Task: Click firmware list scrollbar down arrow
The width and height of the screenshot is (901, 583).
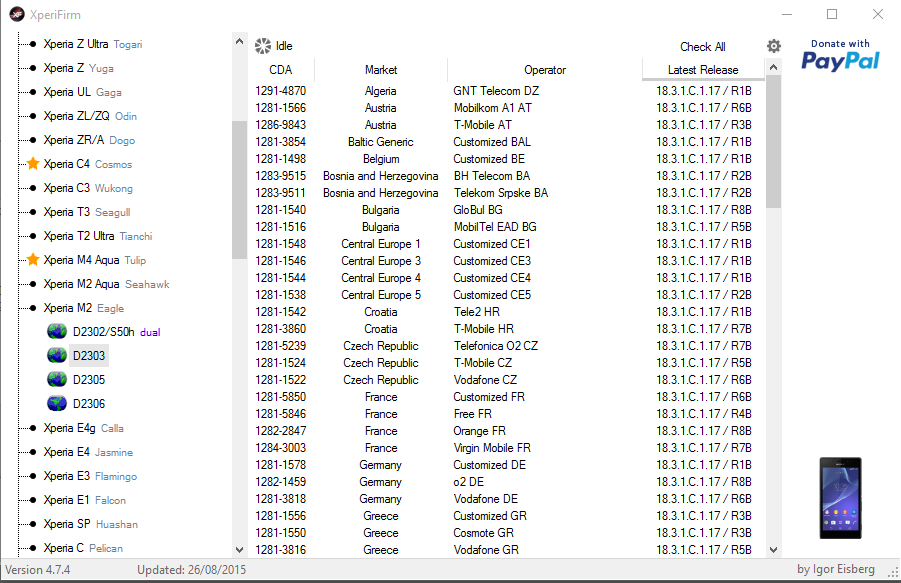Action: click(x=773, y=550)
